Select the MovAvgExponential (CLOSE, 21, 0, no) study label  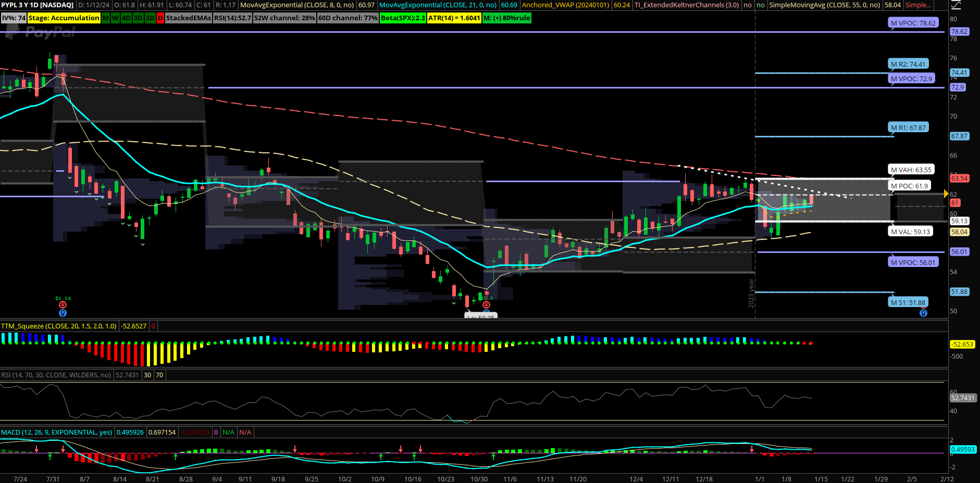pos(438,5)
